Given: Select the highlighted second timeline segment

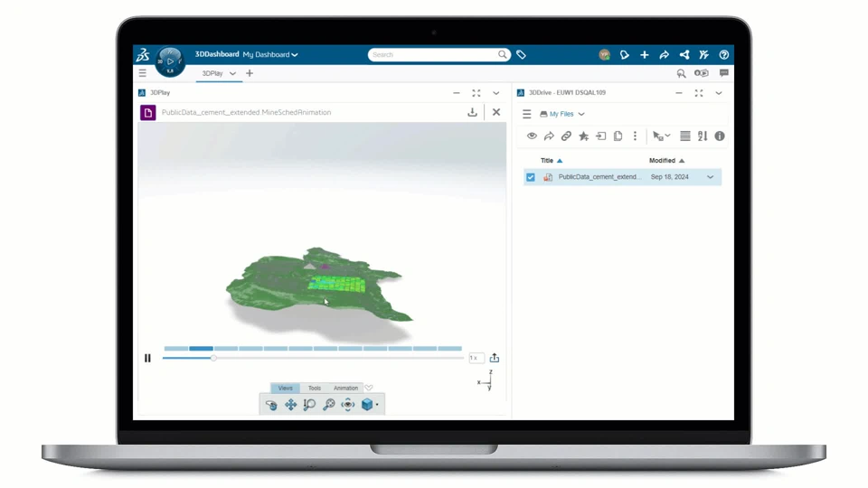Looking at the screenshot, I should 201,349.
